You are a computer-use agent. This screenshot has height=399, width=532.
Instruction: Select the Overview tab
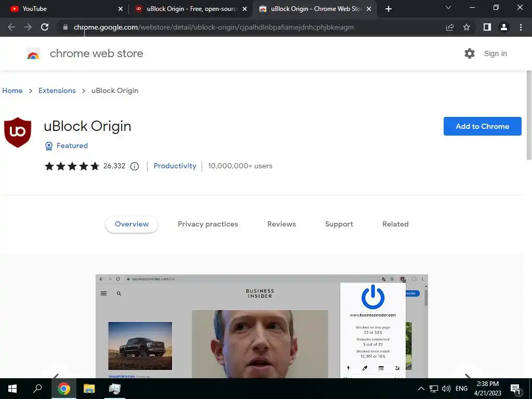tap(131, 224)
